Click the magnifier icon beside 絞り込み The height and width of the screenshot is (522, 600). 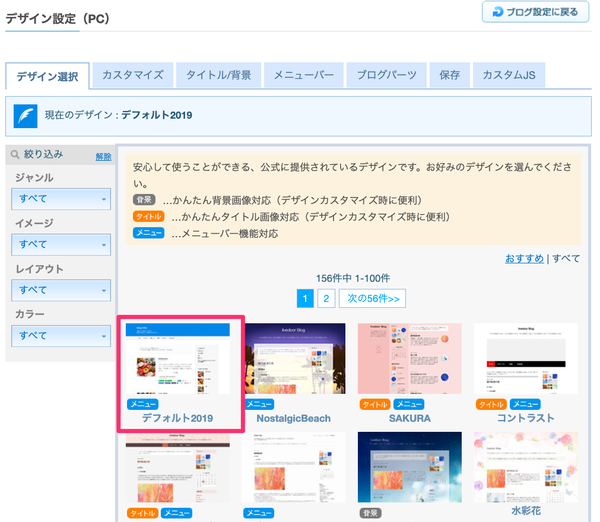[x=15, y=154]
